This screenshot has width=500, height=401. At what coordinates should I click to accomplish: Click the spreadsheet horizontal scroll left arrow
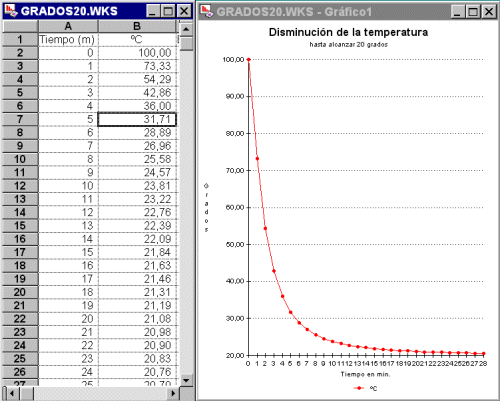tap(12, 393)
